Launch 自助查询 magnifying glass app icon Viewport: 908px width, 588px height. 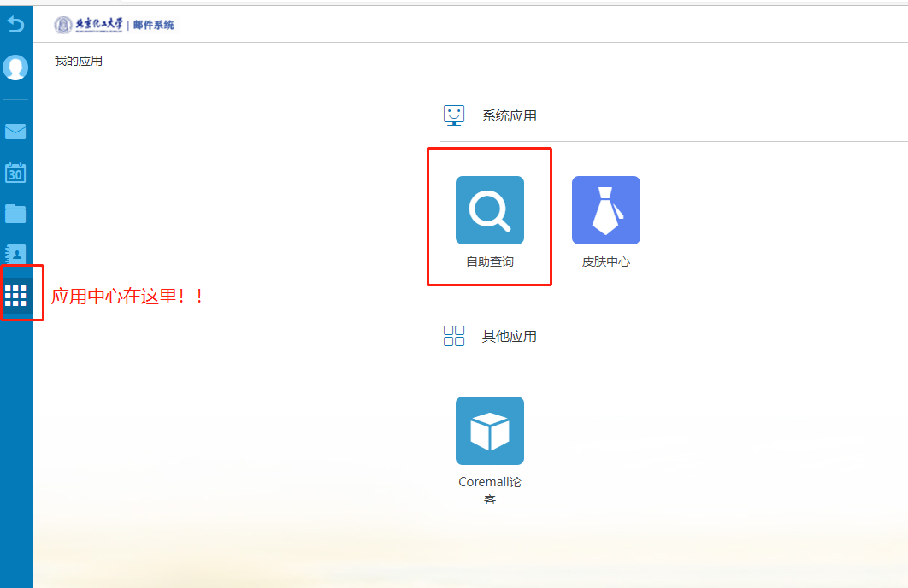[x=489, y=210]
